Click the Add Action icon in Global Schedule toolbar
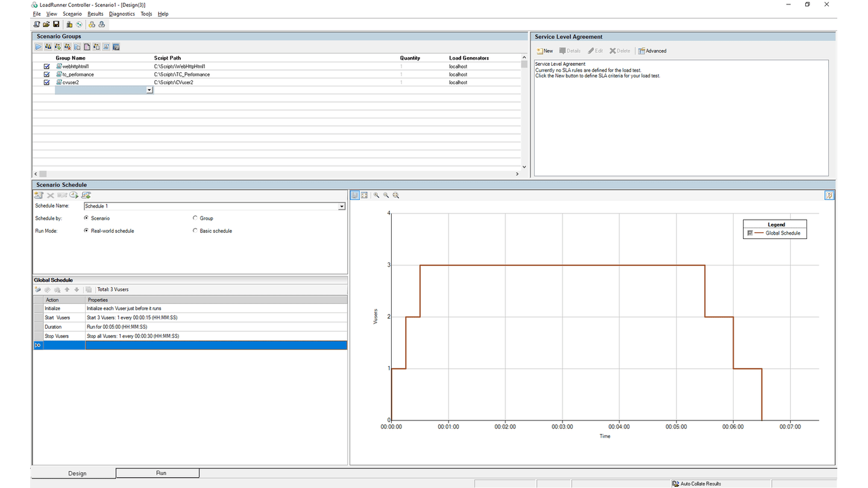Screen dimensions: 868x488 [x=38, y=290]
